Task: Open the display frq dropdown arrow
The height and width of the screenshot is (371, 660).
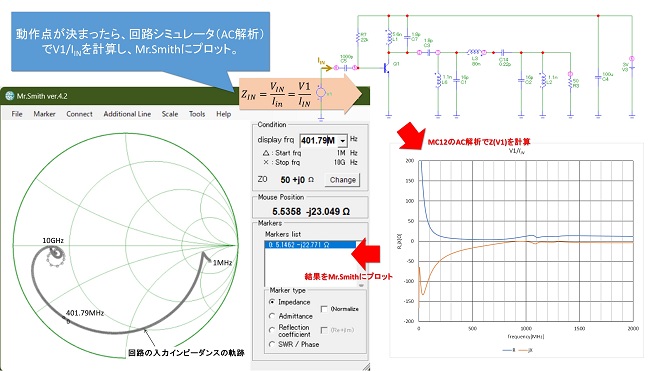Action: (x=343, y=141)
